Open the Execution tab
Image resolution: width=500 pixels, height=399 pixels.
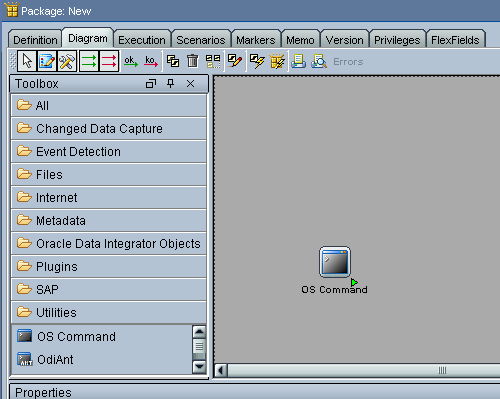[142, 40]
